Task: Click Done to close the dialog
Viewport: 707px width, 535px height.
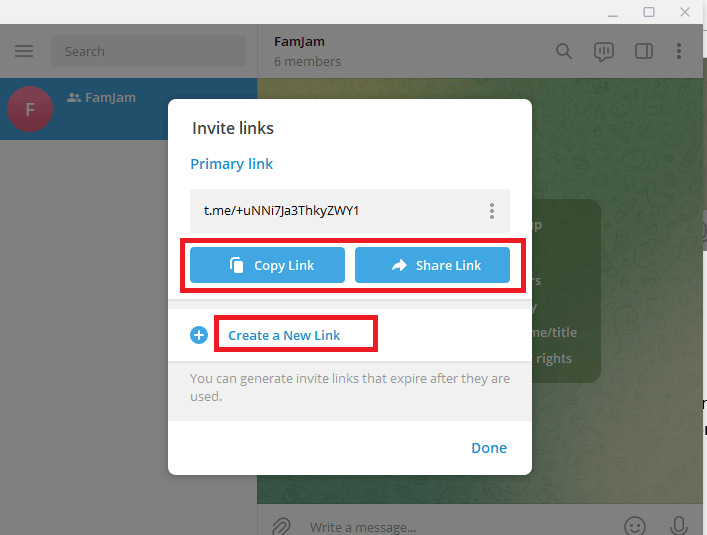Action: pos(489,448)
